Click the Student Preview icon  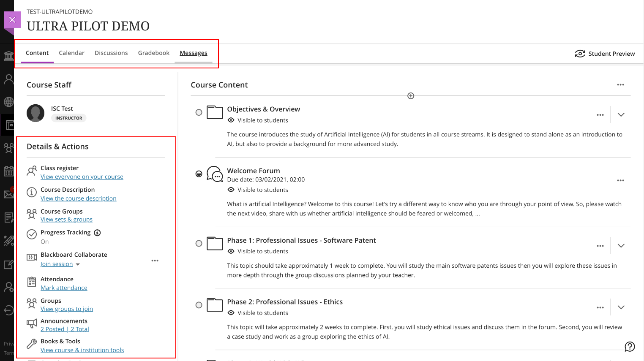pos(580,54)
